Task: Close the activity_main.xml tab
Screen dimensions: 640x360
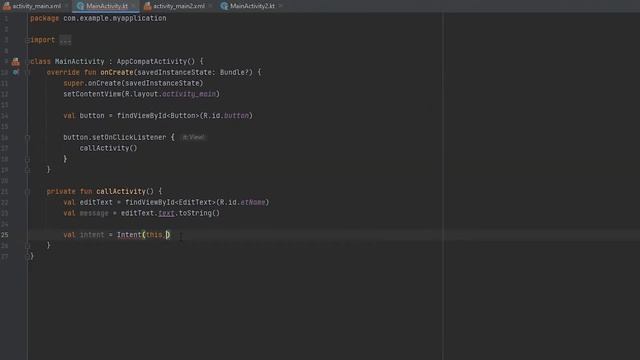Action: tap(66, 6)
